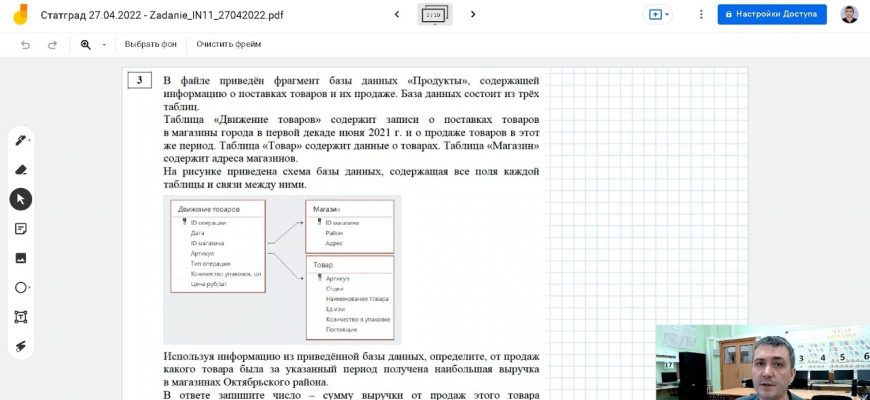
Task: Go to previous frame
Action: (397, 15)
